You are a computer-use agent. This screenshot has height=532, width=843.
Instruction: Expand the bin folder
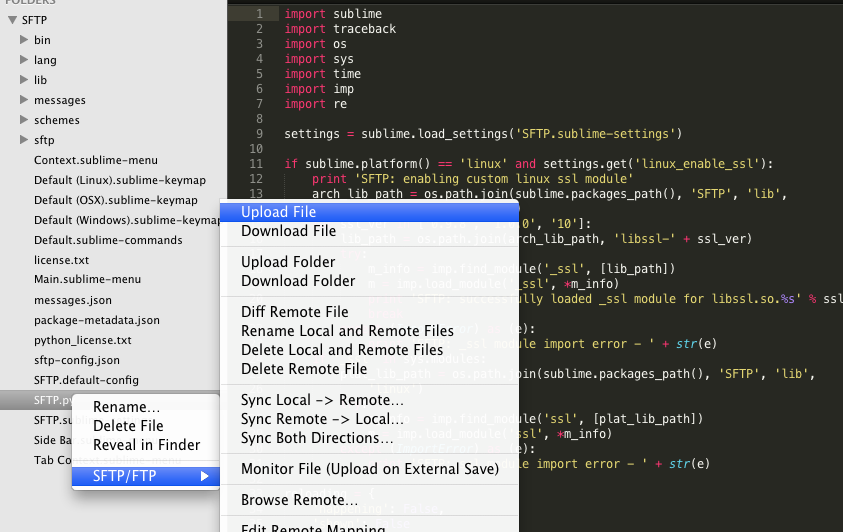click(x=24, y=40)
